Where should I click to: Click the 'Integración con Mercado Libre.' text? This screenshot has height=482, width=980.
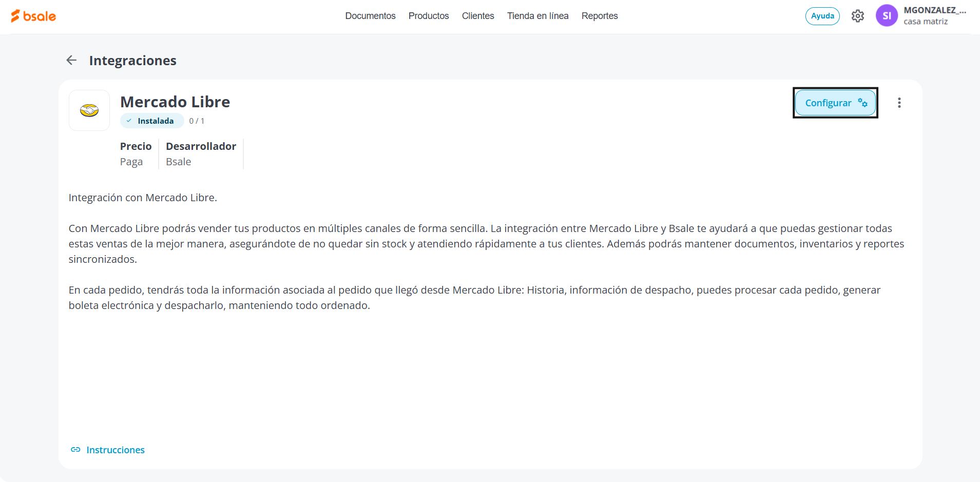tap(143, 198)
